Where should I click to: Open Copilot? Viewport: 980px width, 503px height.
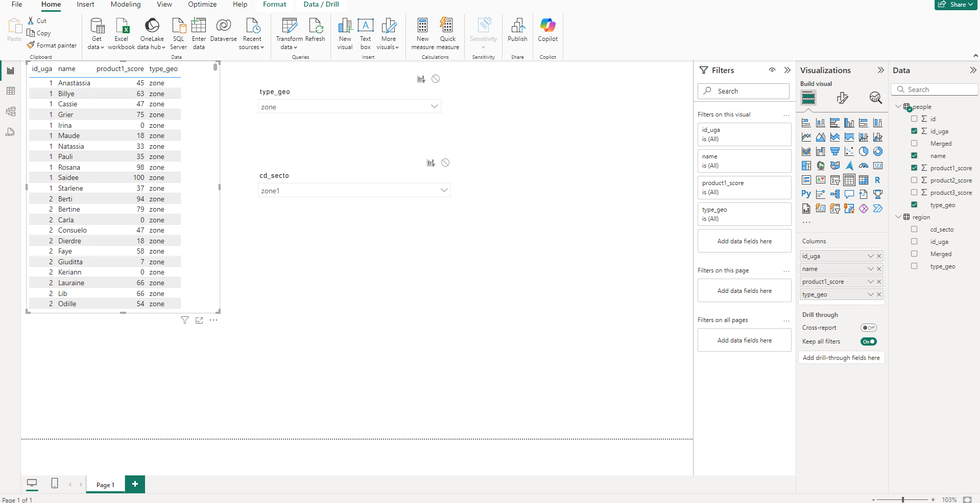[547, 30]
